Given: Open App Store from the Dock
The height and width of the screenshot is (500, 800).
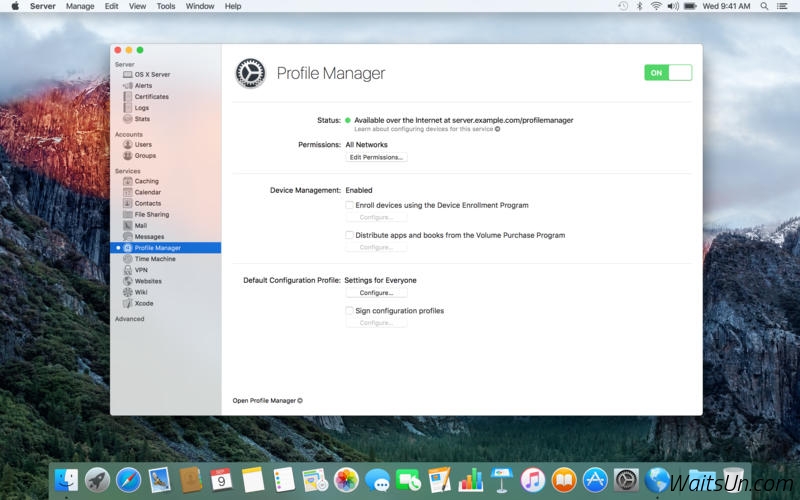Looking at the screenshot, I should [x=595, y=480].
